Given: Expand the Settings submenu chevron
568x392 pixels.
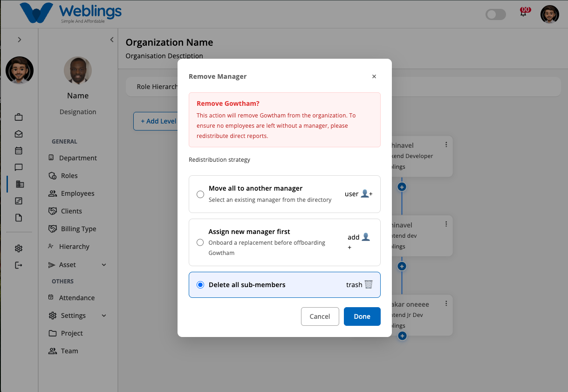Looking at the screenshot, I should click(x=104, y=316).
